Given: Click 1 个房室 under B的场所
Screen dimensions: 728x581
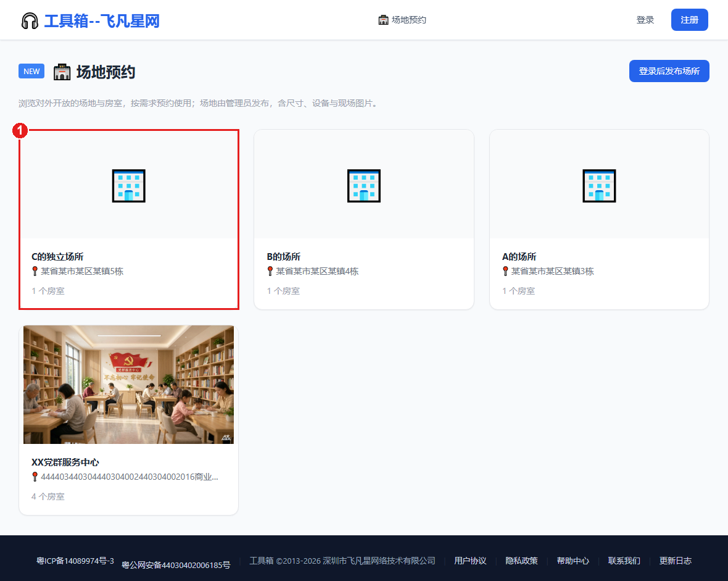Looking at the screenshot, I should [284, 291].
